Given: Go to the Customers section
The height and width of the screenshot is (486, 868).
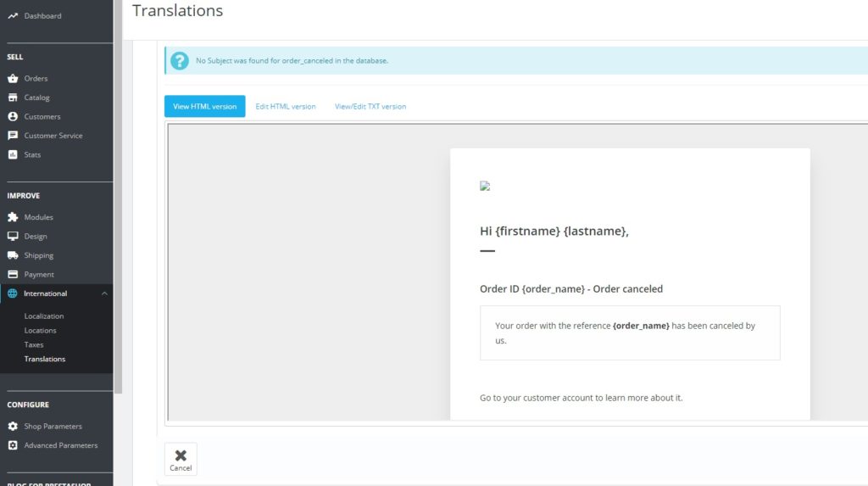Looking at the screenshot, I should (x=42, y=116).
